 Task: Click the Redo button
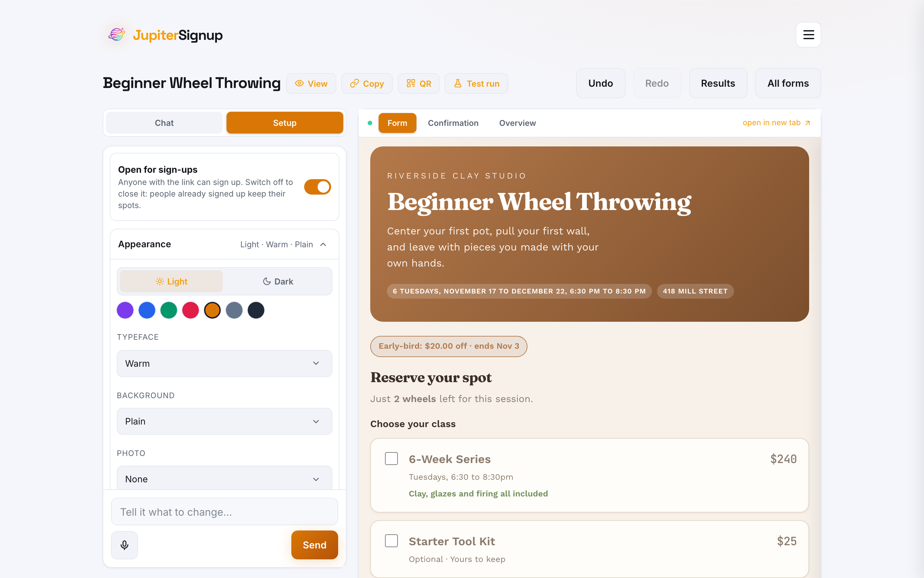[x=657, y=83]
